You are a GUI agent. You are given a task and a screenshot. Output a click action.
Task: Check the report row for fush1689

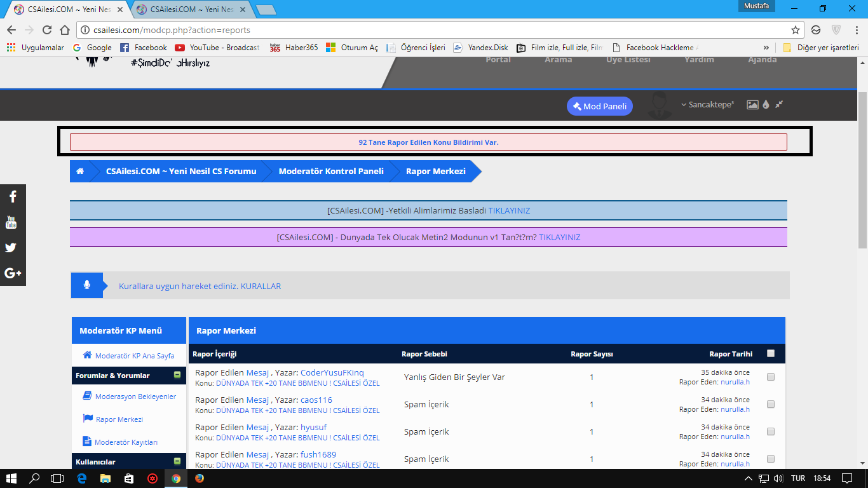click(771, 459)
